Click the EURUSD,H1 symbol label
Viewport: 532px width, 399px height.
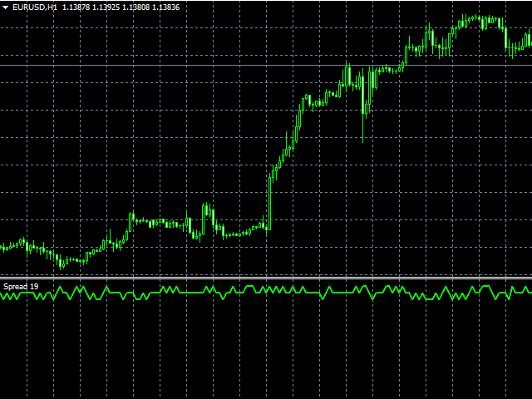pyautogui.click(x=35, y=7)
